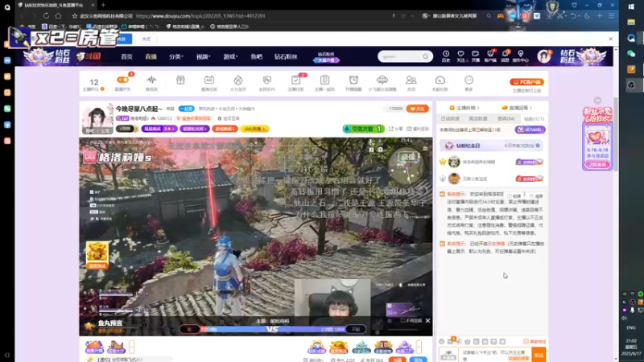Open the alarm clock 开播提醒 icon
The width and height of the screenshot is (644, 362).
tap(353, 80)
